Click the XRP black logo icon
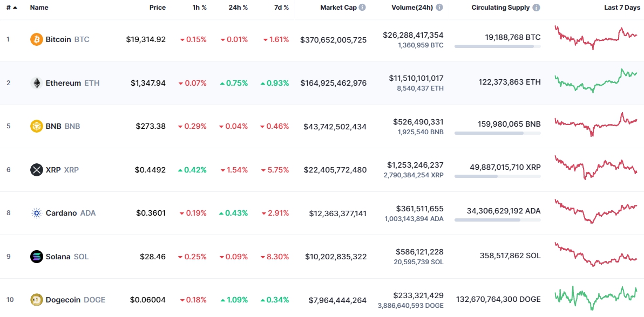 click(x=37, y=170)
